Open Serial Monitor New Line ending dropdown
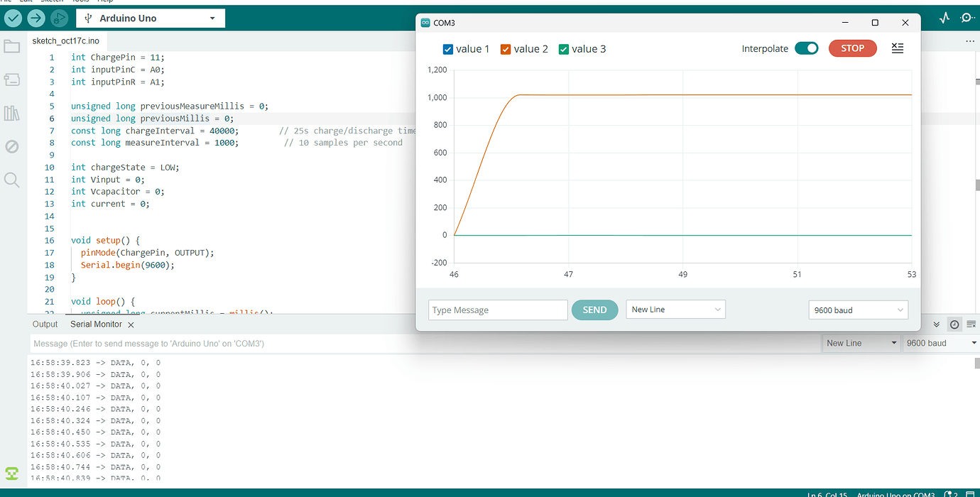Image resolution: width=980 pixels, height=497 pixels. pos(861,343)
